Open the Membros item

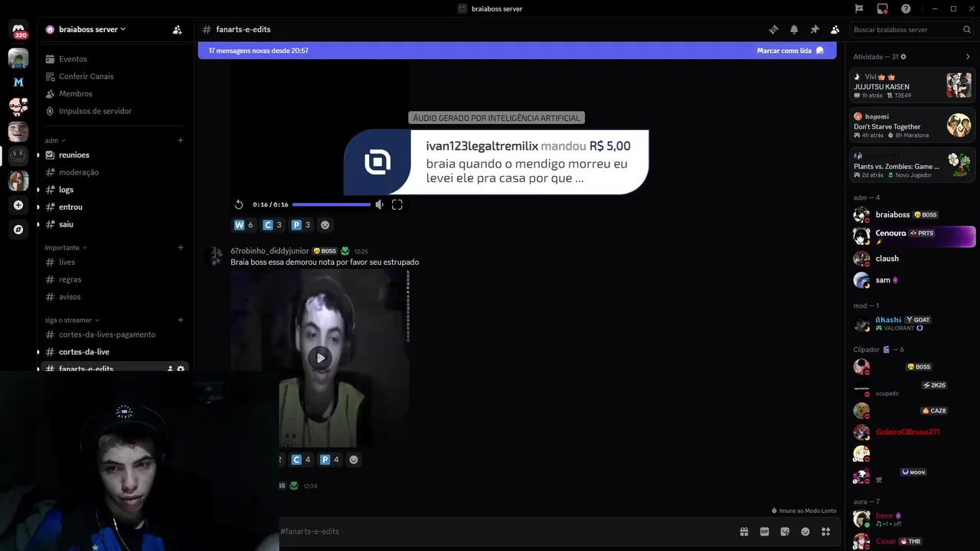115,93
